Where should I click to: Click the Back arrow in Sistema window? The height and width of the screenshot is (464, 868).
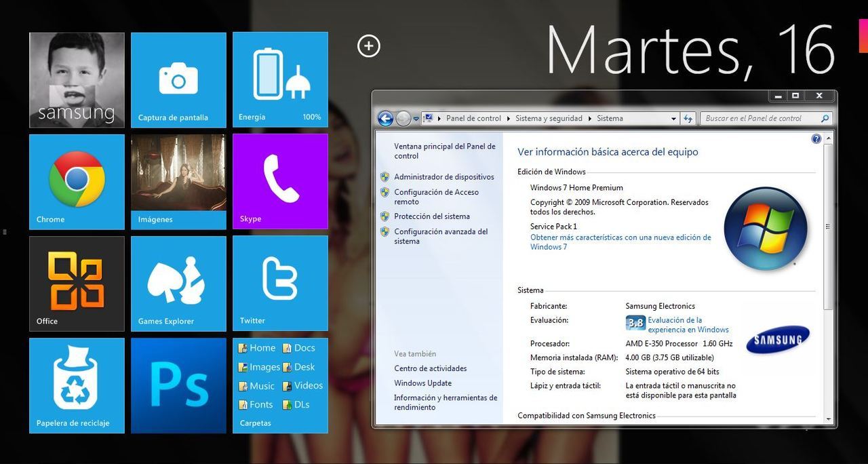click(385, 119)
